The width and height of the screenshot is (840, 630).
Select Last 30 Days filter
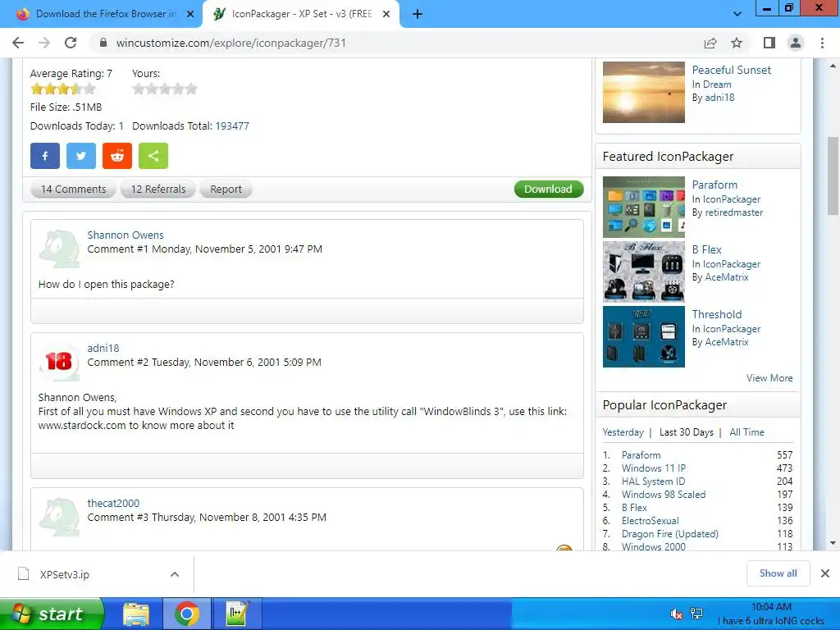[687, 431]
